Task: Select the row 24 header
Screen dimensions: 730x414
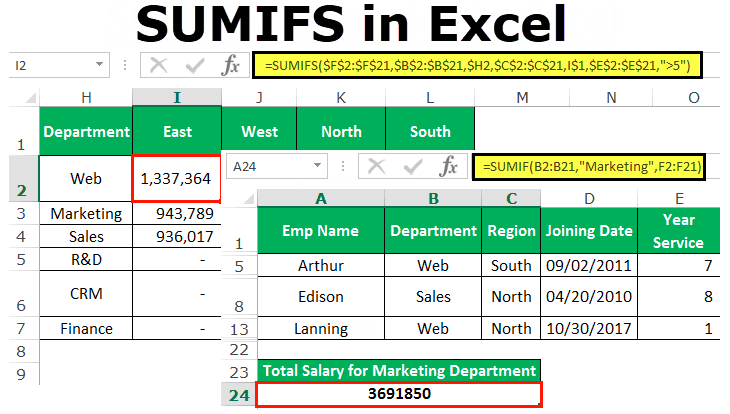Action: (x=238, y=394)
